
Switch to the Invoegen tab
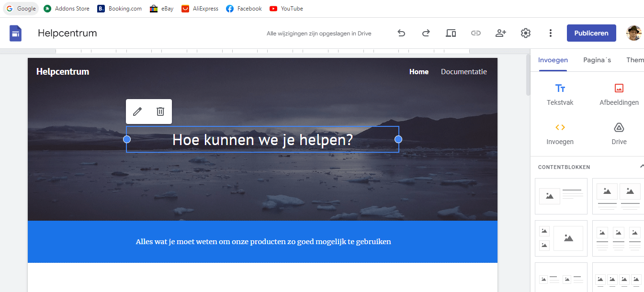(553, 60)
